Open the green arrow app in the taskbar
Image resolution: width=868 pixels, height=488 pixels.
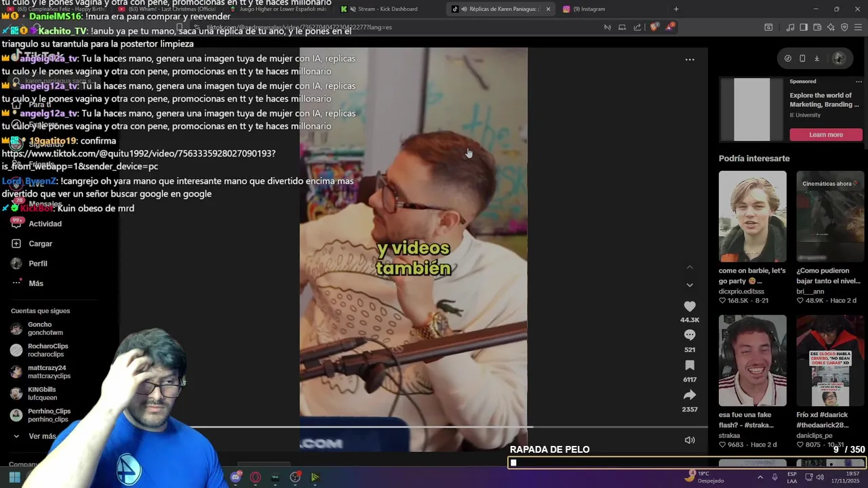click(315, 477)
